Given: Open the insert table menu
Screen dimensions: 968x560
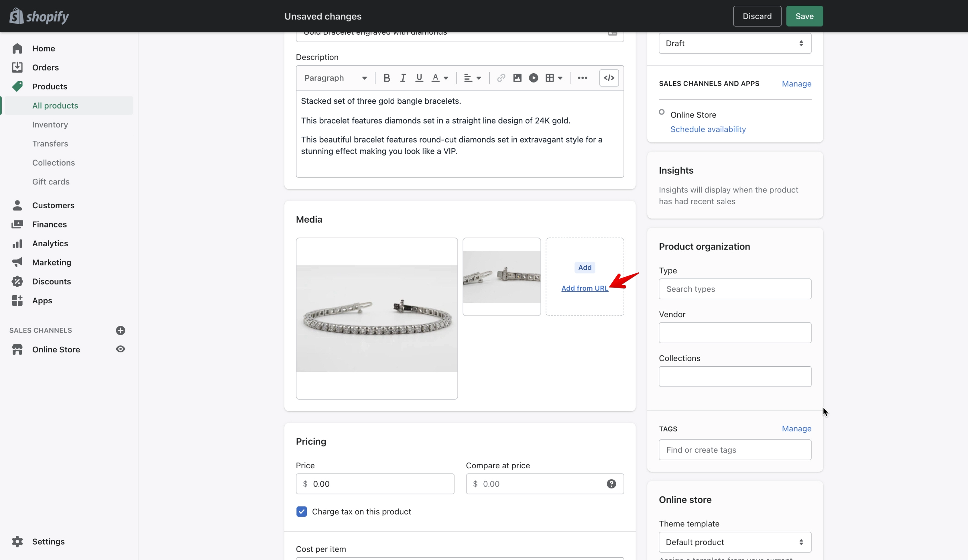Looking at the screenshot, I should point(554,78).
